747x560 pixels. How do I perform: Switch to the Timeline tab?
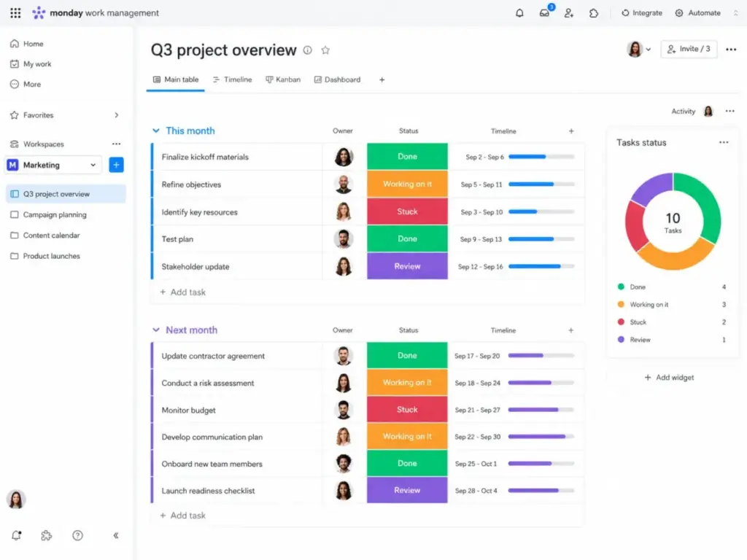point(233,79)
